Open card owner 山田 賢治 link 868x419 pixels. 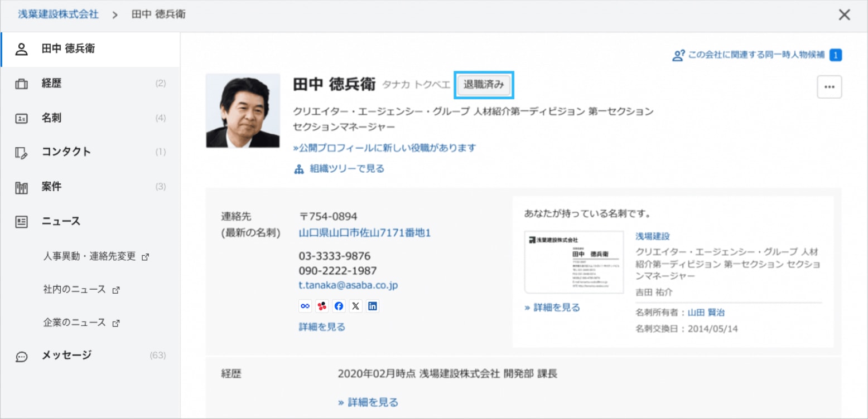click(706, 313)
